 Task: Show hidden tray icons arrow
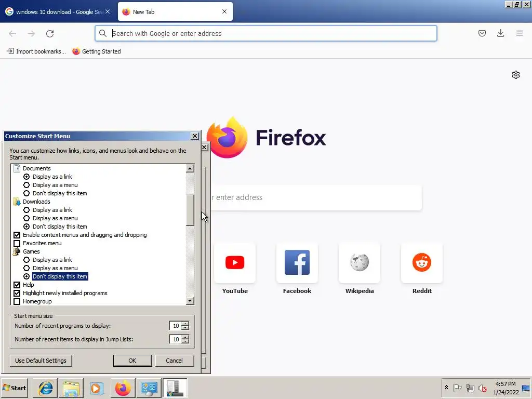click(446, 388)
